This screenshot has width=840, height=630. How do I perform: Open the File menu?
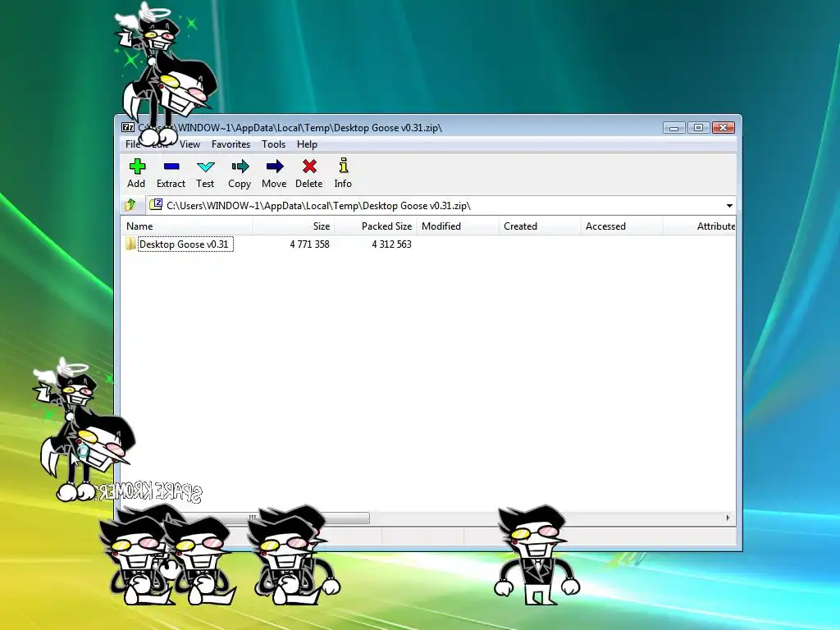pos(132,144)
